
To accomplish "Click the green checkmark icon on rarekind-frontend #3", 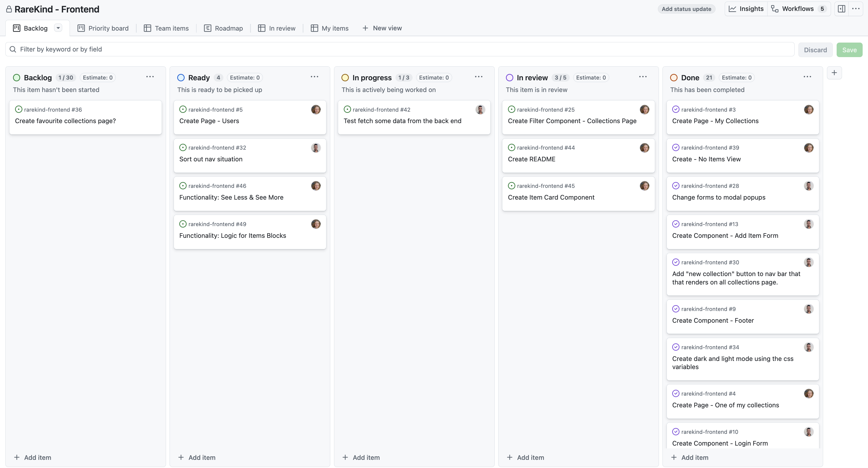I will point(676,109).
